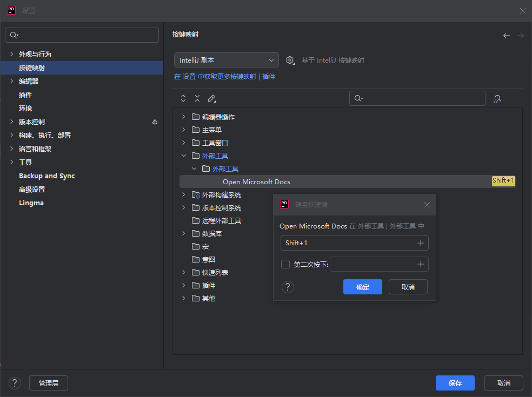Expand the 外观与行为 settings category
Screen dimensions: 532x397
tap(11, 54)
